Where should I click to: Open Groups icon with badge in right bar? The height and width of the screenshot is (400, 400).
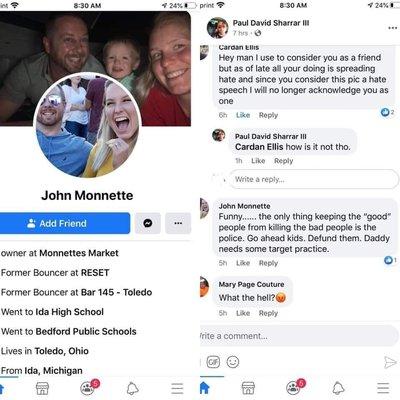[294, 387]
